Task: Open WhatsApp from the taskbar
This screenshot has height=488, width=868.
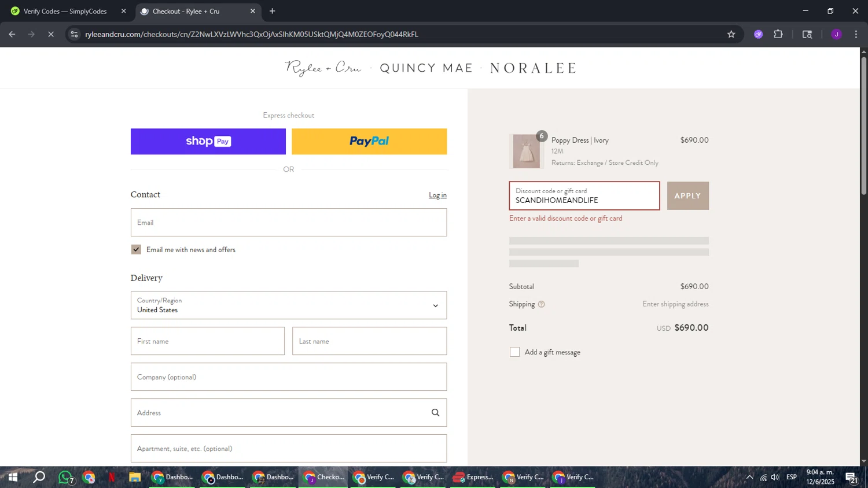Action: 65,478
